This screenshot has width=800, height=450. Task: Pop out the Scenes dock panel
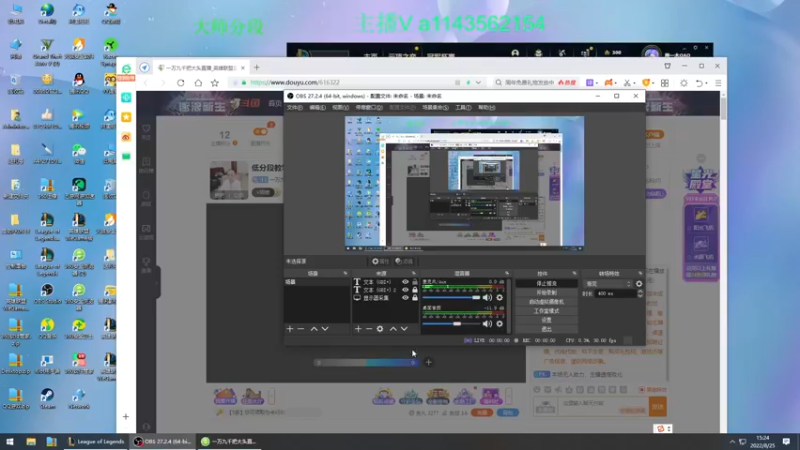[345, 273]
